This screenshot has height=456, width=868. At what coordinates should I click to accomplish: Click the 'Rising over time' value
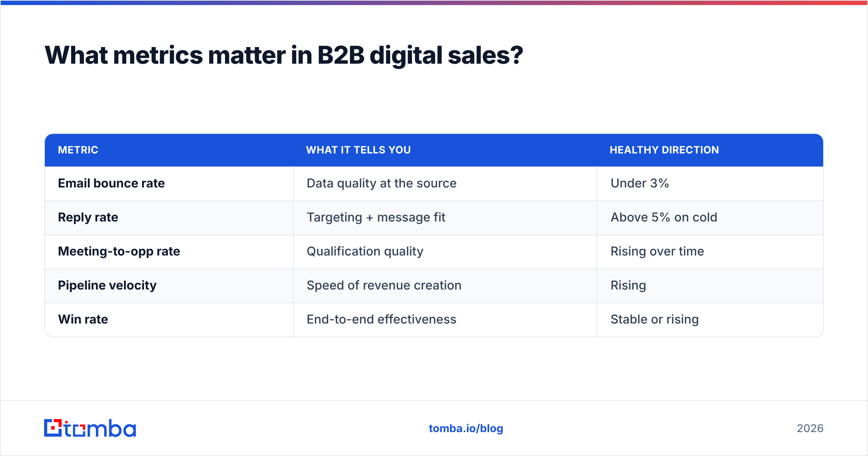pos(658,251)
